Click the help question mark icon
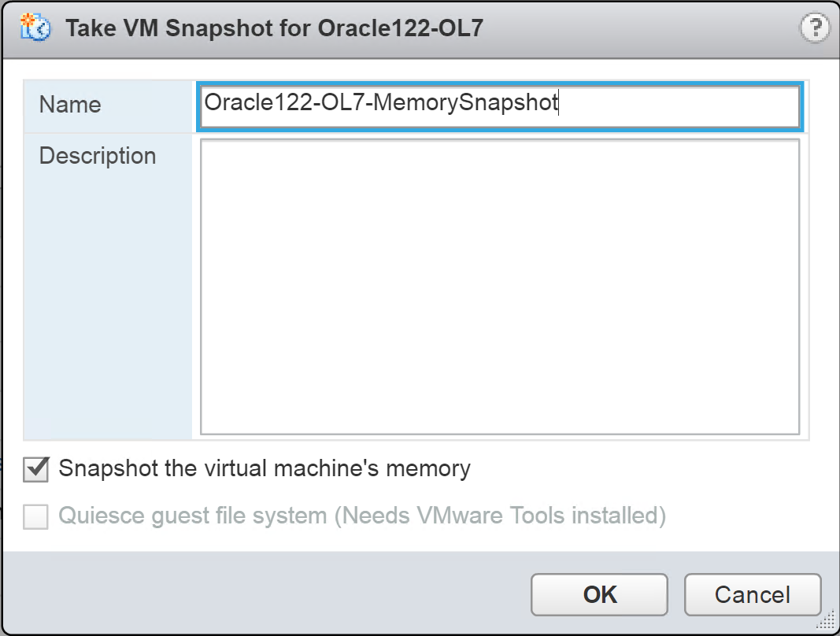The width and height of the screenshot is (840, 636). click(x=813, y=29)
